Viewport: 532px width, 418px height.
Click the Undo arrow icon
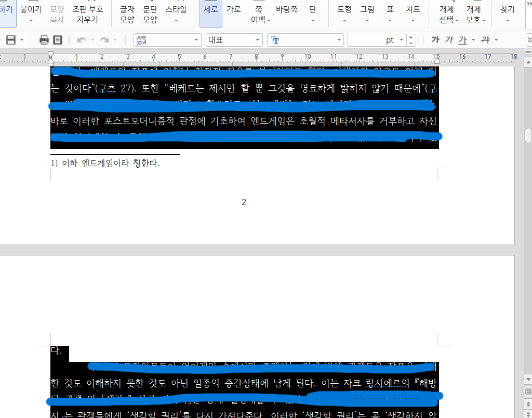pos(82,40)
